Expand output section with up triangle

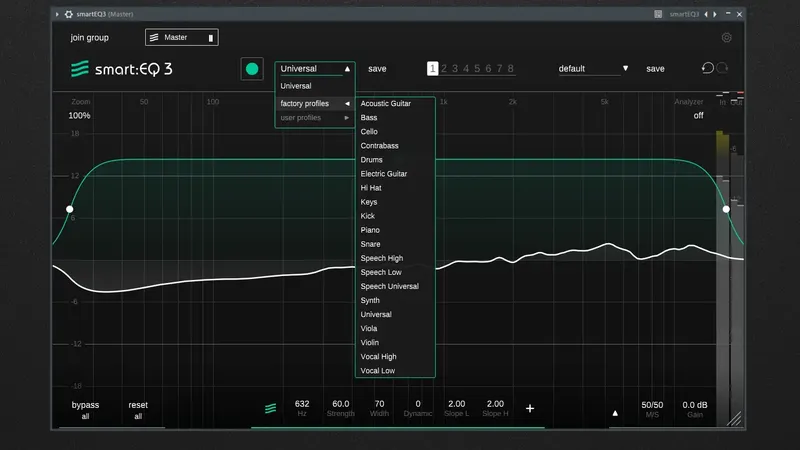pos(615,413)
